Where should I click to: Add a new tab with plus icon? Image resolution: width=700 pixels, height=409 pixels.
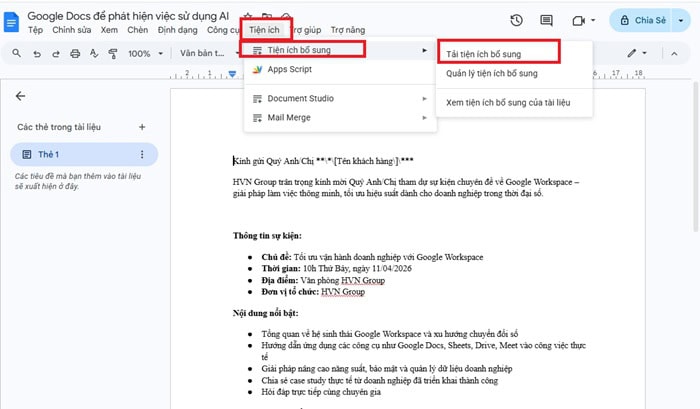point(142,127)
